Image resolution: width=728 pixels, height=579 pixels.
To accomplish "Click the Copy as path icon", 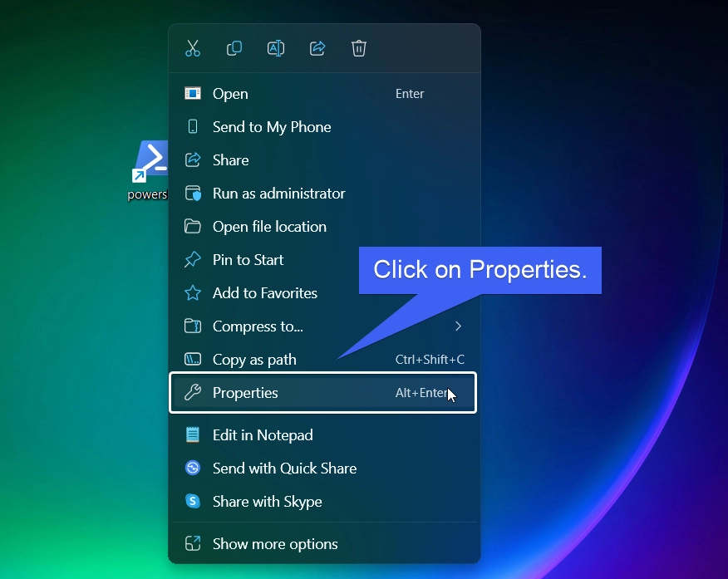I will [x=193, y=359].
